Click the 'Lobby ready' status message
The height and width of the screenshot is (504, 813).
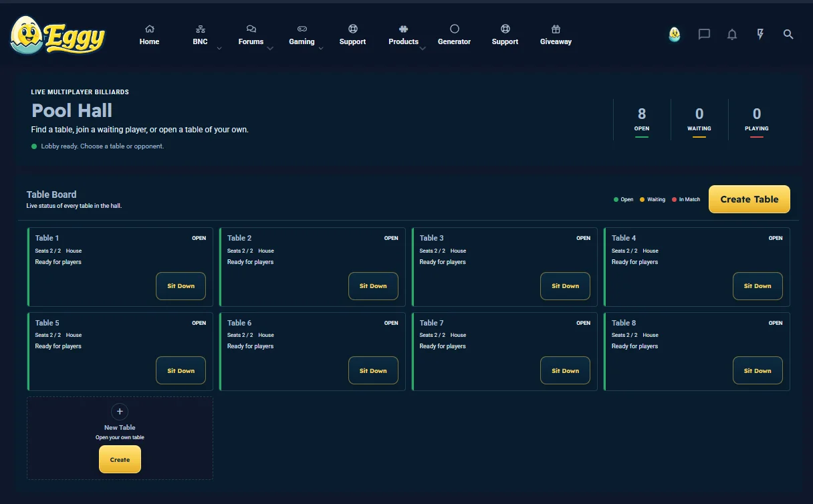[102, 146]
